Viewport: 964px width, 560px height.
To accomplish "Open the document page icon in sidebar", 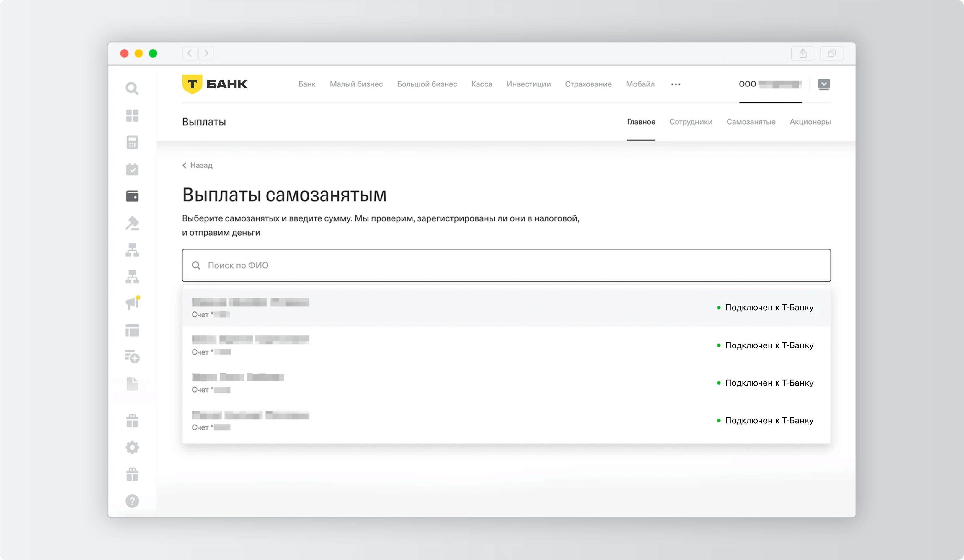I will click(x=132, y=384).
